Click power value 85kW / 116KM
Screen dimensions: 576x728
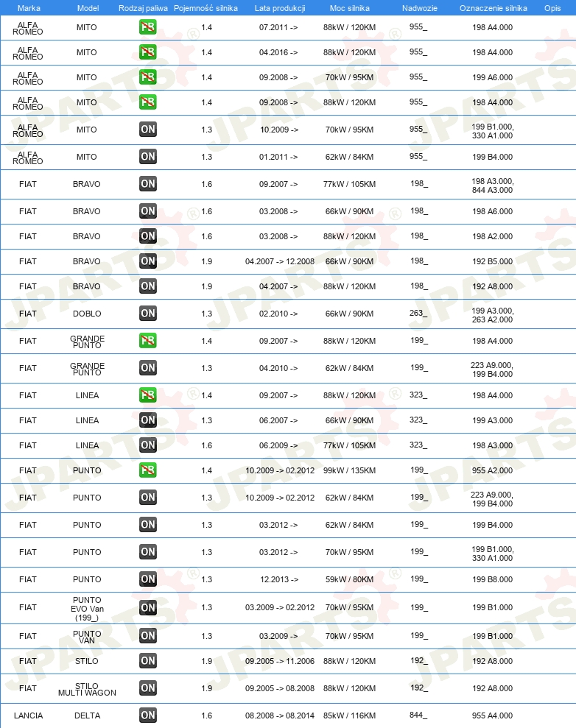point(349,715)
